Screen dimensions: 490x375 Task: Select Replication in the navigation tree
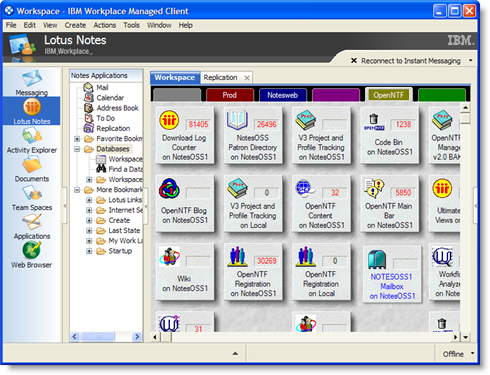[107, 128]
